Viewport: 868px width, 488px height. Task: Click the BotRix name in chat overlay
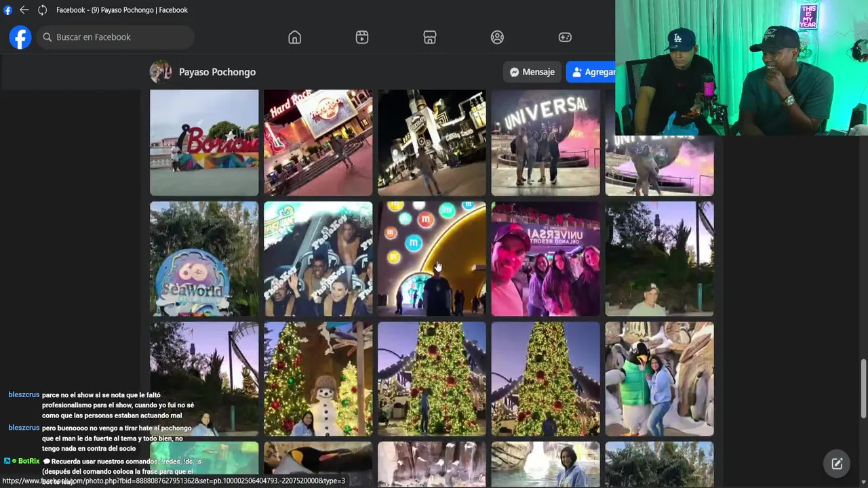click(28, 461)
